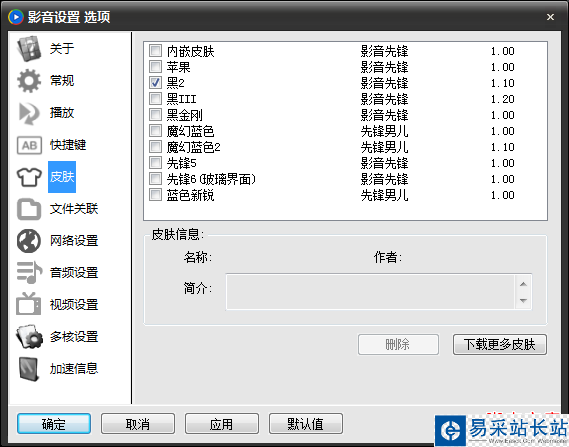Click the player logo in title bar
The height and width of the screenshot is (447, 569).
15,17
